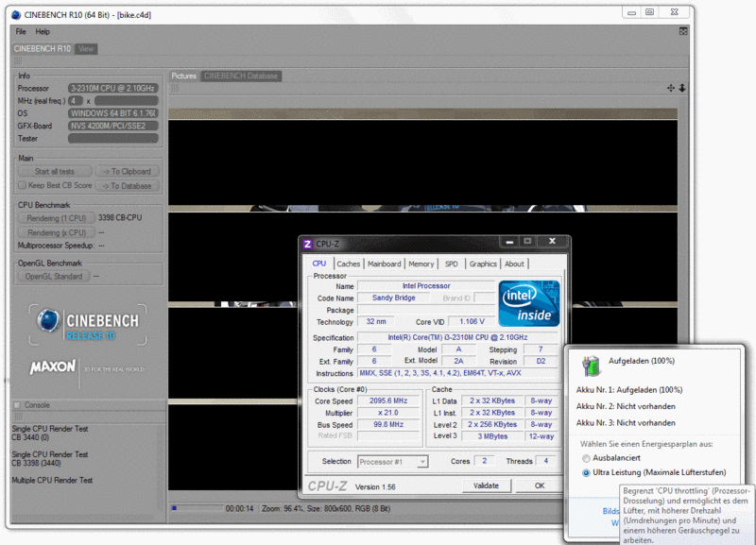
Task: Click the grip handle under the Pictures tab
Action: [175, 88]
